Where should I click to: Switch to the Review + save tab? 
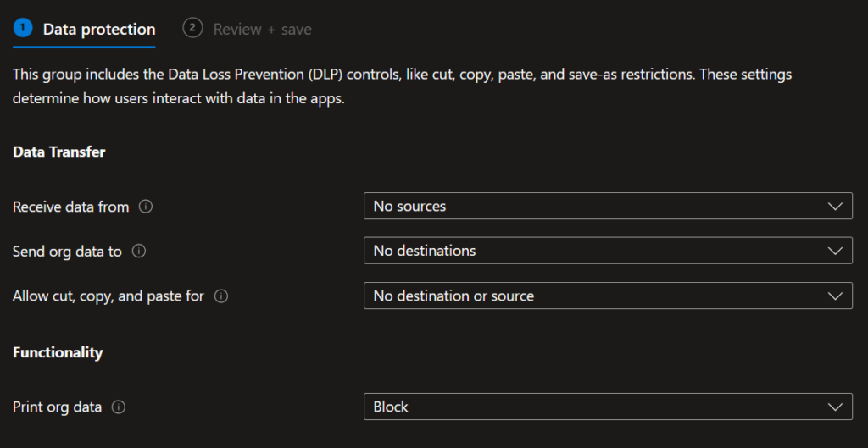[x=262, y=30]
